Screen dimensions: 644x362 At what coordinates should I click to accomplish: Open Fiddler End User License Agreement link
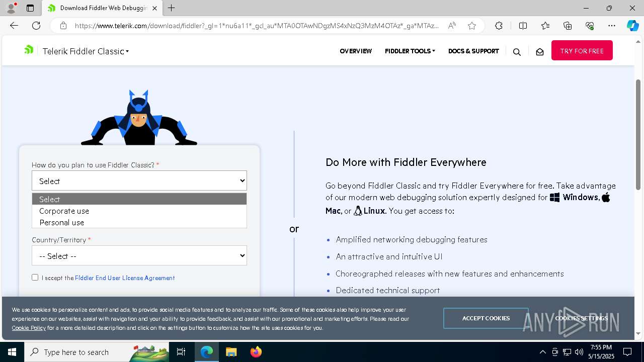click(125, 278)
